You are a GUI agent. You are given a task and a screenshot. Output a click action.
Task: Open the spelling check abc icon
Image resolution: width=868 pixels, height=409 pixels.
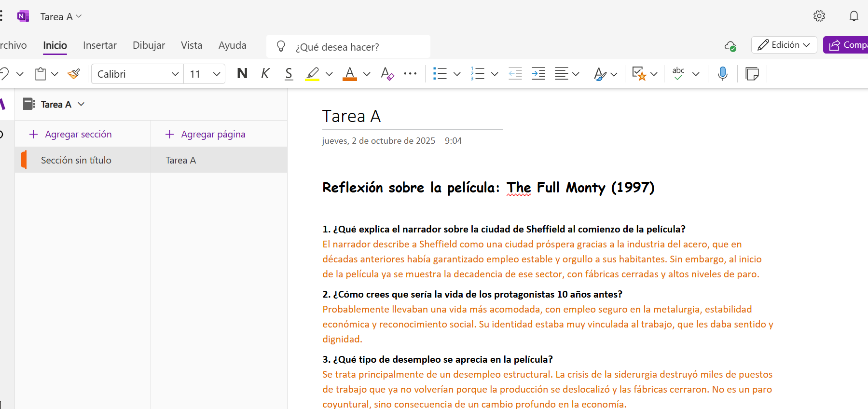[678, 74]
